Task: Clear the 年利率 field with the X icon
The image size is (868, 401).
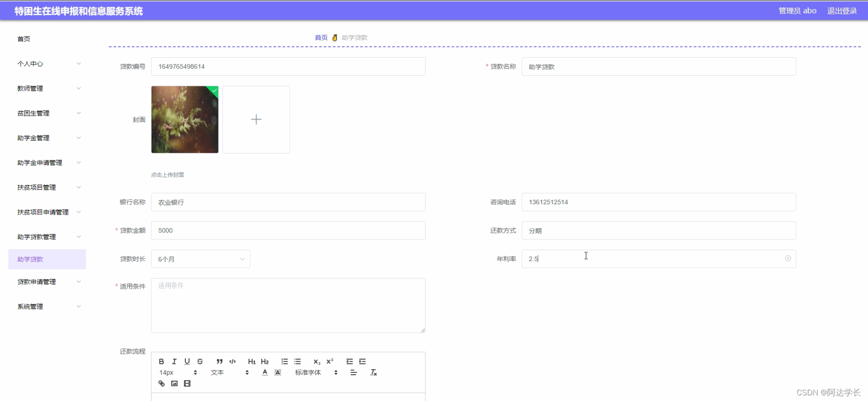Action: [788, 258]
